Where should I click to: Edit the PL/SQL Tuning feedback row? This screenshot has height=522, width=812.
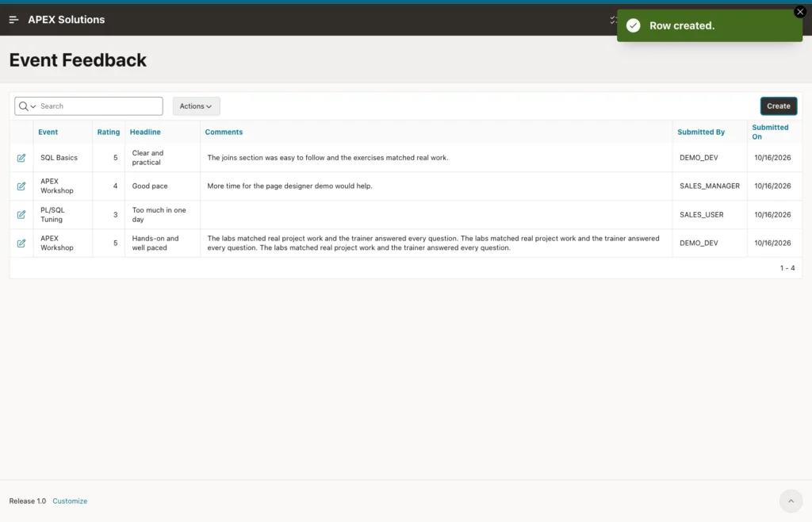coord(21,215)
